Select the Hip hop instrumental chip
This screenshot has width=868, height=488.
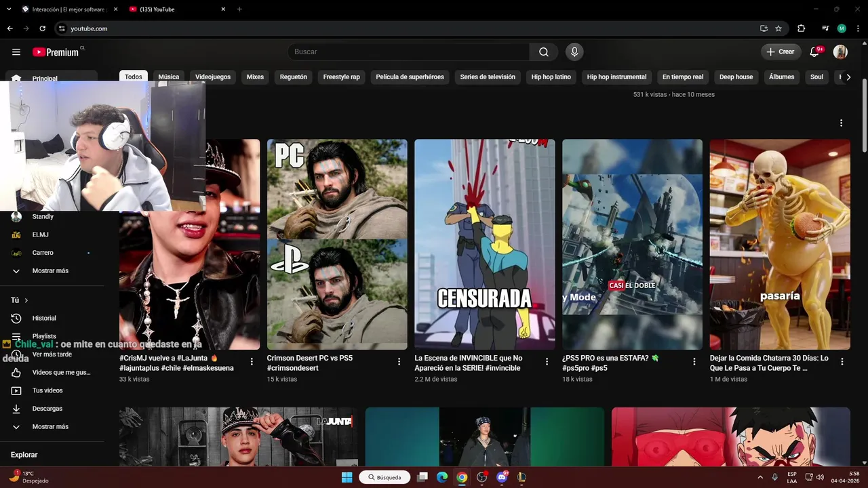tap(617, 77)
